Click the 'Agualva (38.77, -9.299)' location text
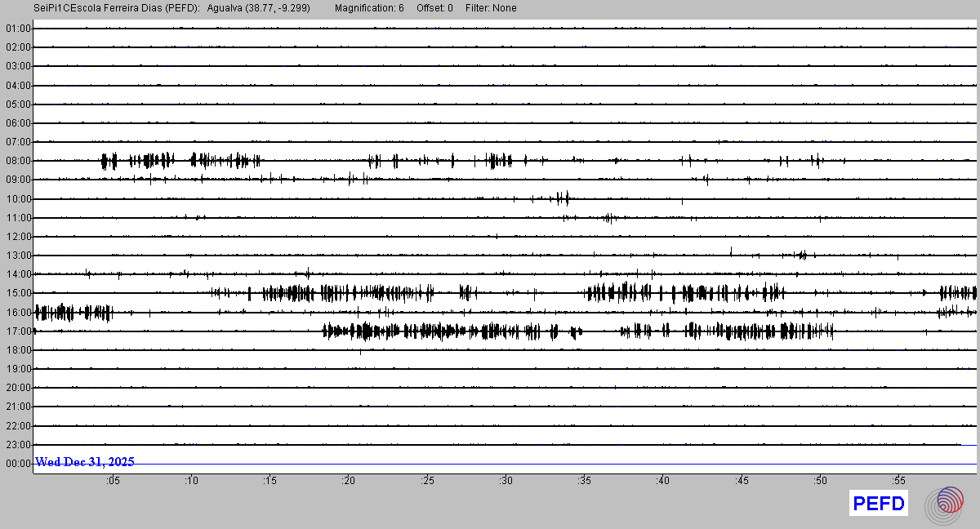 click(x=259, y=8)
